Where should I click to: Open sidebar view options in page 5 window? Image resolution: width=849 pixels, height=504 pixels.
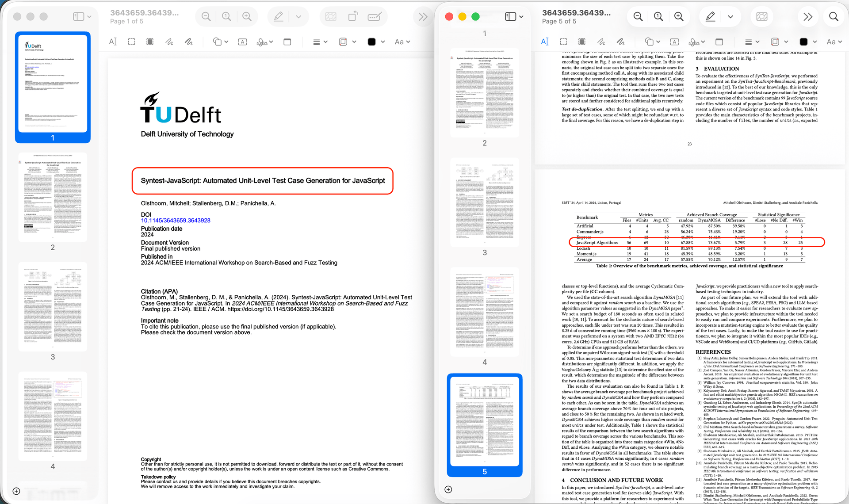[521, 17]
